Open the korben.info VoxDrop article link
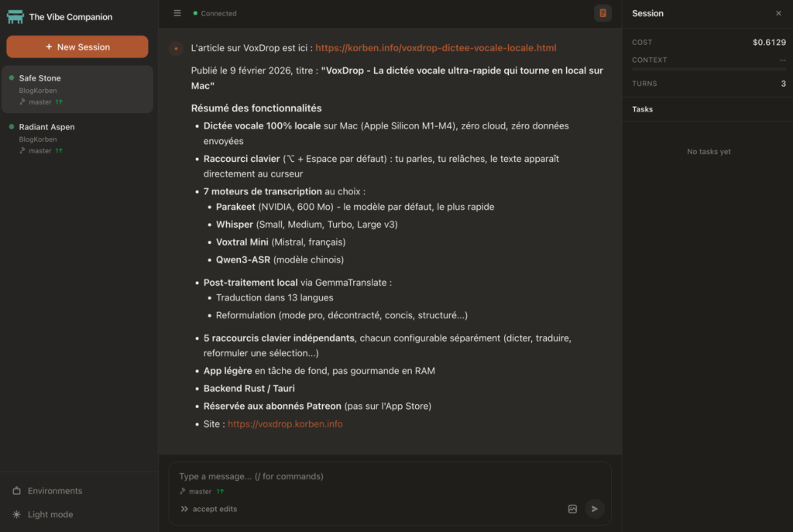 435,48
